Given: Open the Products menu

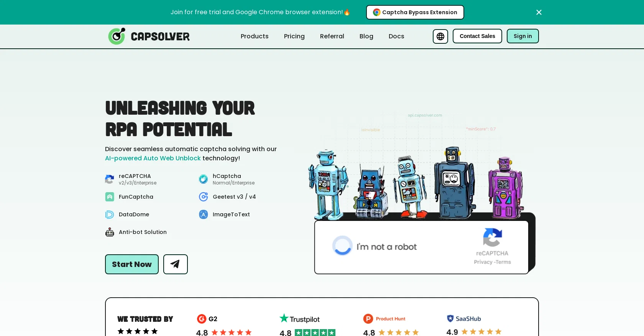Looking at the screenshot, I should coord(255,36).
